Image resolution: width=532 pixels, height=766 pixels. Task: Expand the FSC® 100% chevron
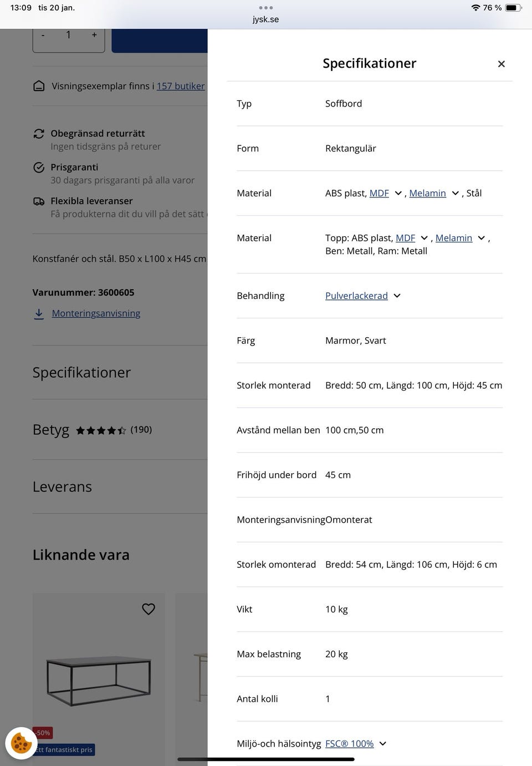pyautogui.click(x=382, y=744)
